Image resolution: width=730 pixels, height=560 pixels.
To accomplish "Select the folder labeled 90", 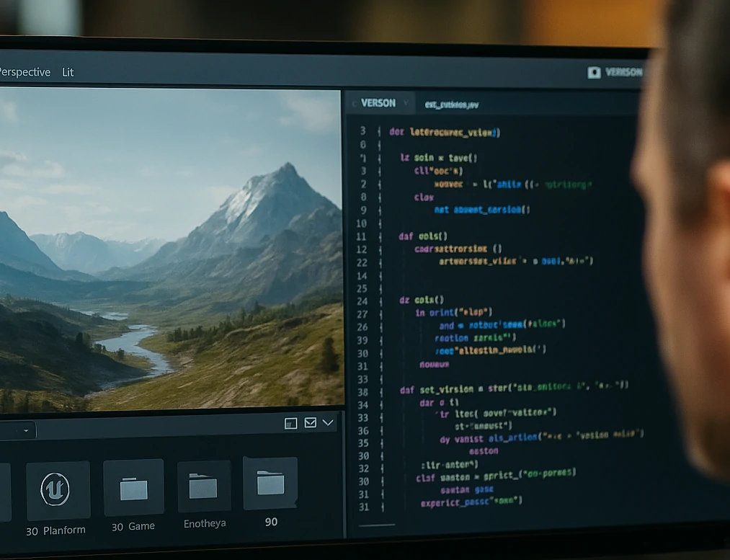I will (270, 484).
